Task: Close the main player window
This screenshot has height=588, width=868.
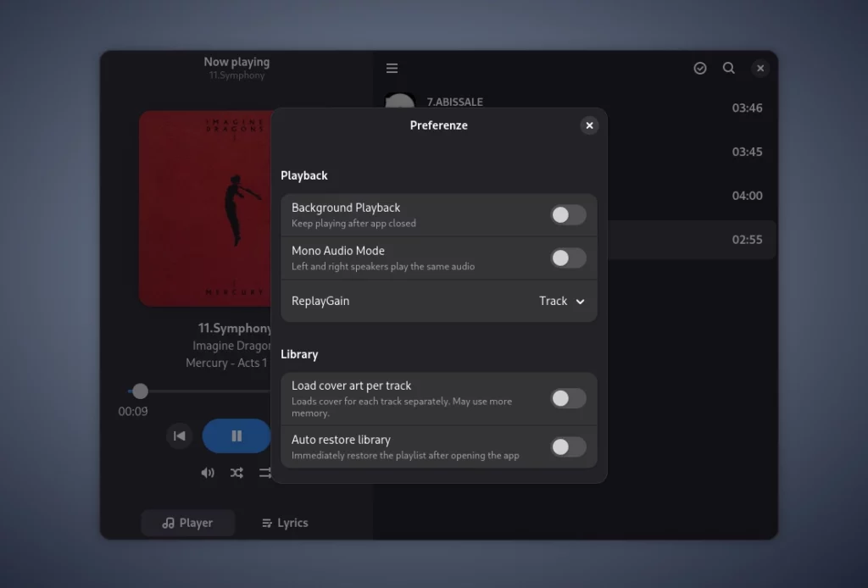Action: (760, 68)
